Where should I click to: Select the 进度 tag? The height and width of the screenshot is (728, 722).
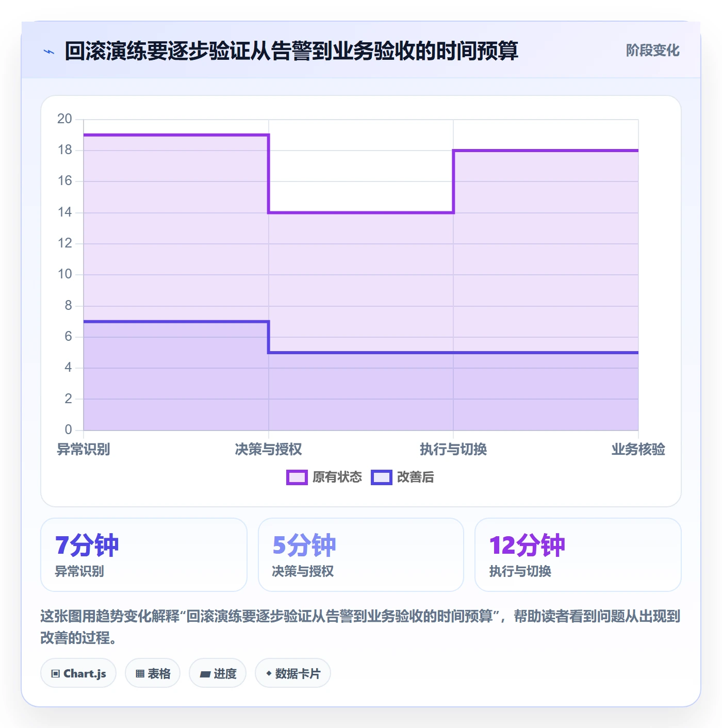click(x=218, y=673)
